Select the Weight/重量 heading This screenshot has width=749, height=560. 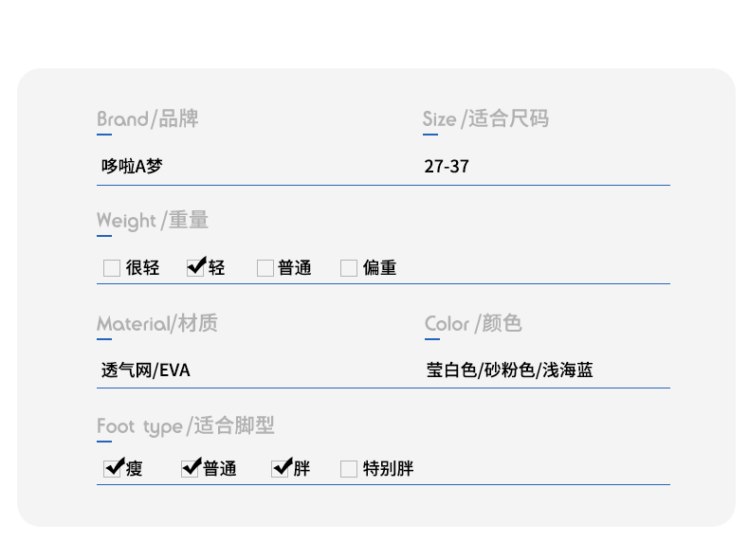(x=153, y=220)
